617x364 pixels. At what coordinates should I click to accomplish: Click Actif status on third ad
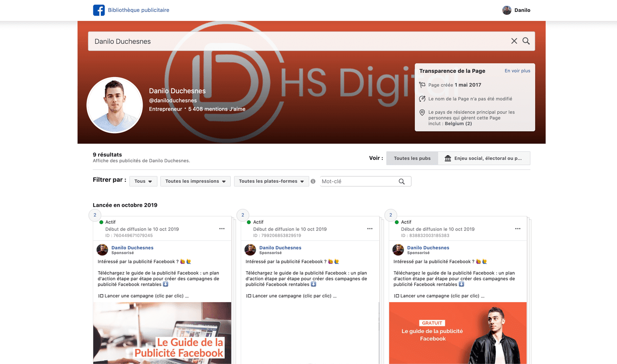pos(406,222)
